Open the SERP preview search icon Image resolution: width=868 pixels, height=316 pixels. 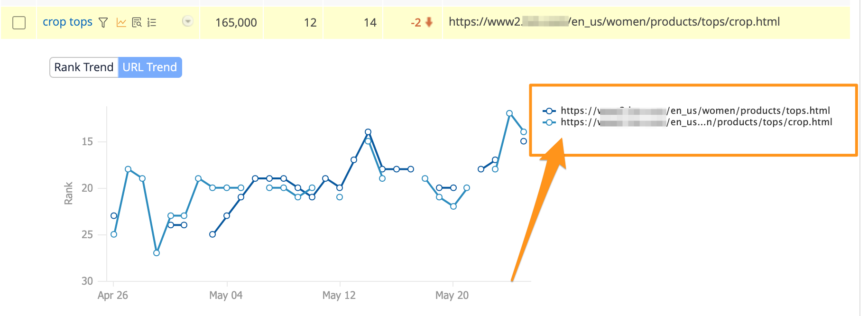pyautogui.click(x=137, y=22)
